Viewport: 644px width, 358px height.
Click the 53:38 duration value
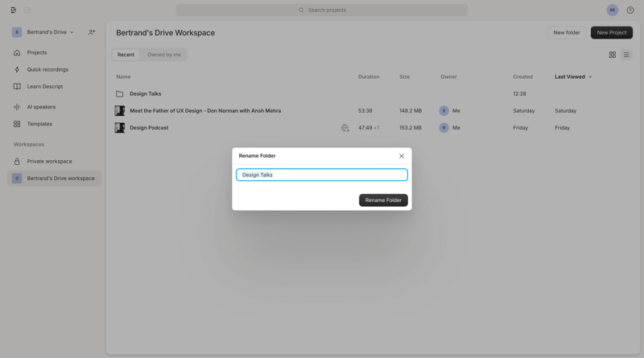click(365, 111)
